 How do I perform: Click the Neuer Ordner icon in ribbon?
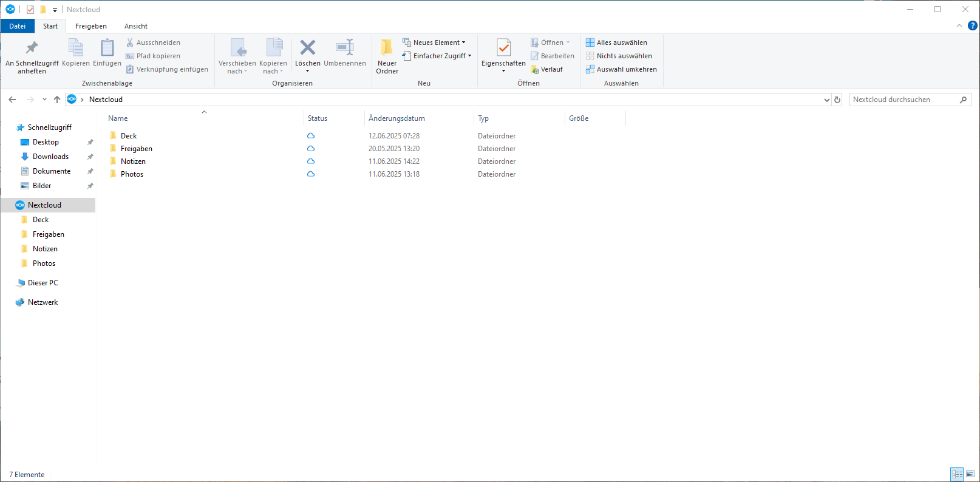pos(386,48)
